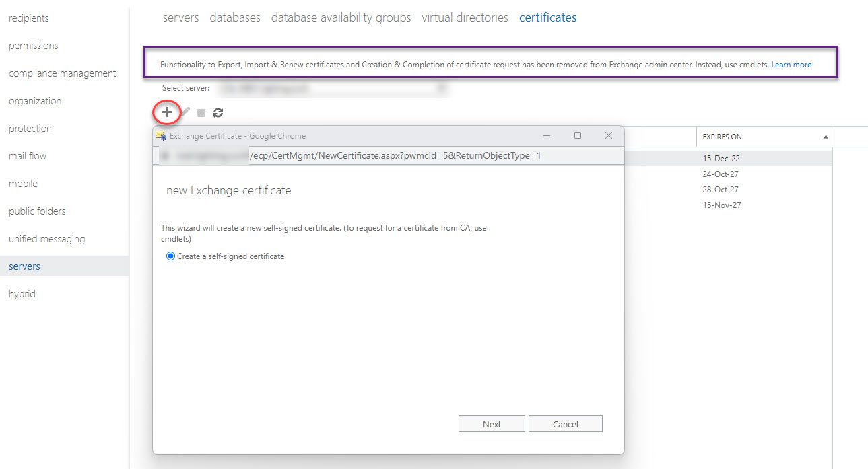Click the plus icon to add certificate
Image resolution: width=868 pixels, height=469 pixels.
(x=166, y=112)
